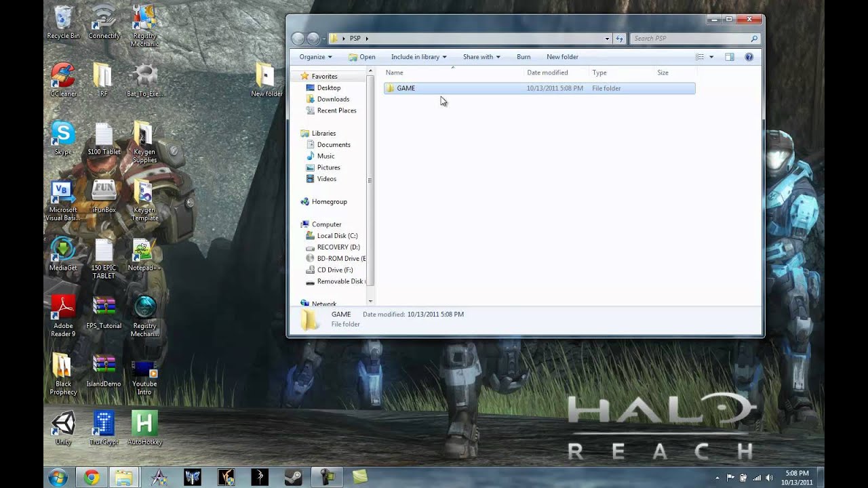Sort by the Type column header

(621, 73)
